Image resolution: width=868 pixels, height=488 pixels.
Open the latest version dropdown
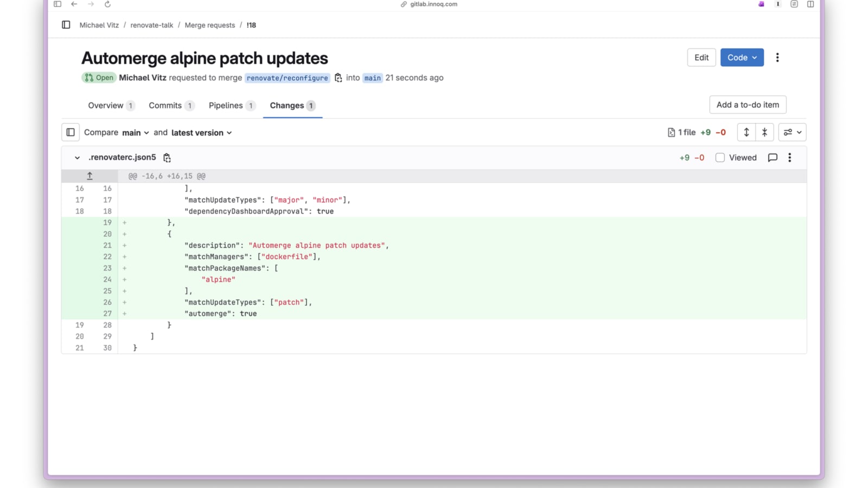click(202, 133)
